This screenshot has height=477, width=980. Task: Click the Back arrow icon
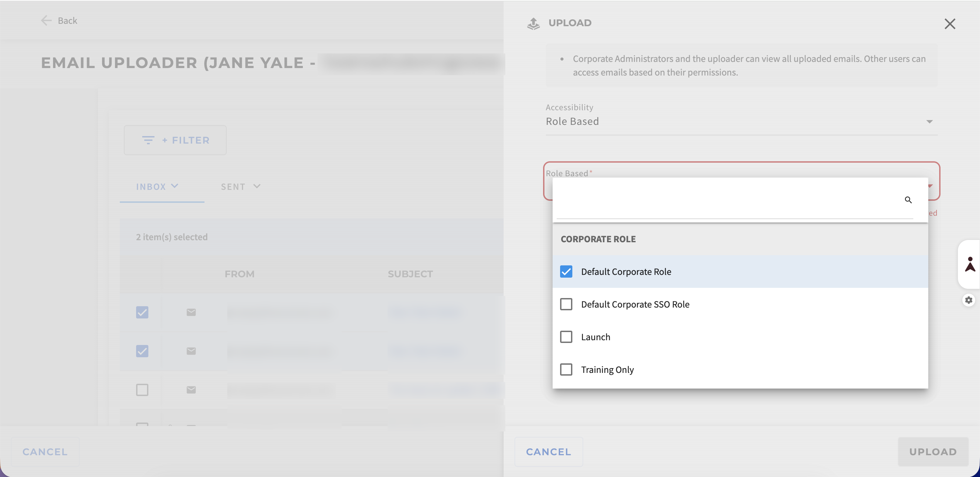tap(46, 20)
